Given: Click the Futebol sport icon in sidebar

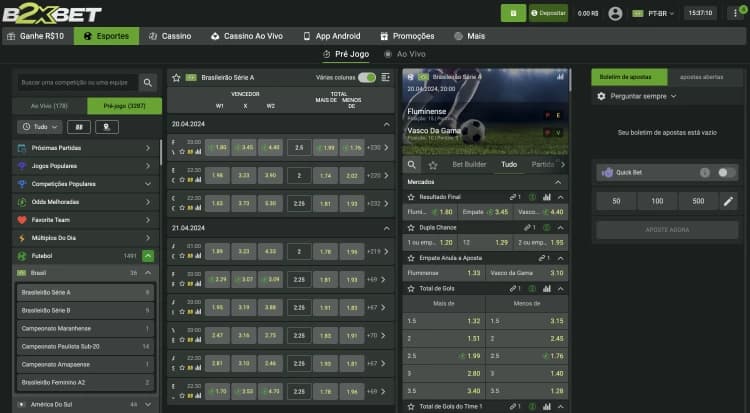Looking at the screenshot, I should click(x=22, y=256).
